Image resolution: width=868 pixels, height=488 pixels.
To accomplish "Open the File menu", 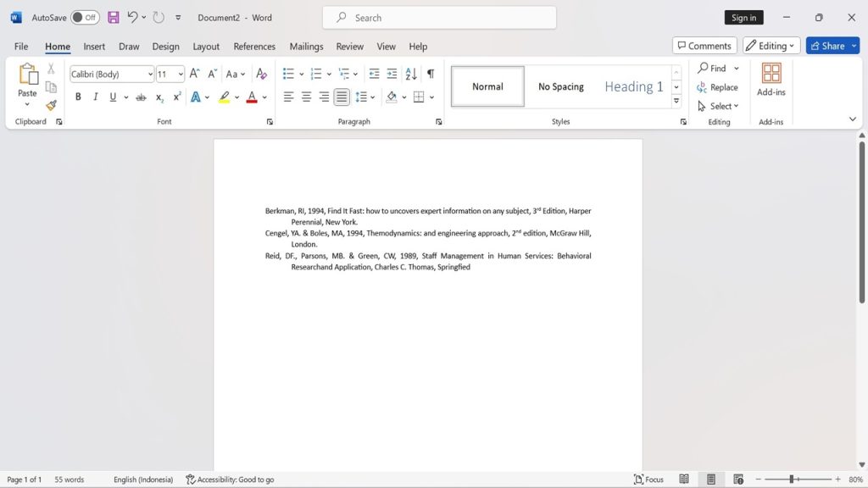I will 21,47.
